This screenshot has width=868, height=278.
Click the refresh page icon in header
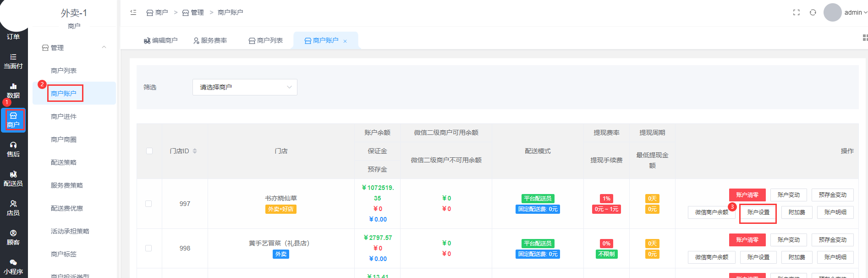click(813, 12)
